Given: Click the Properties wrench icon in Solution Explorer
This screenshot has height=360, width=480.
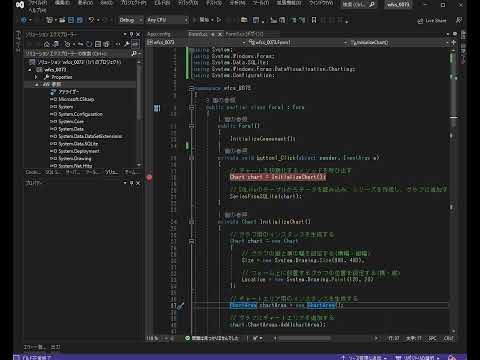Looking at the screenshot, I should point(127,44).
